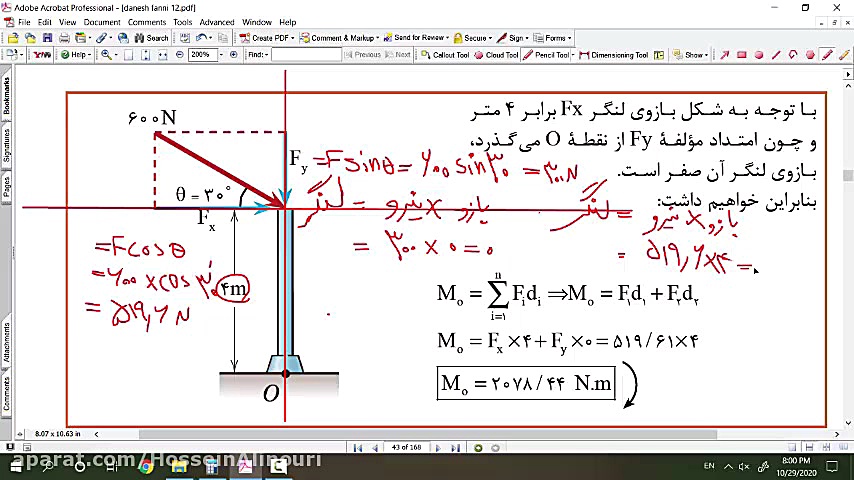Select the Dimensioning Tool

coord(614,55)
